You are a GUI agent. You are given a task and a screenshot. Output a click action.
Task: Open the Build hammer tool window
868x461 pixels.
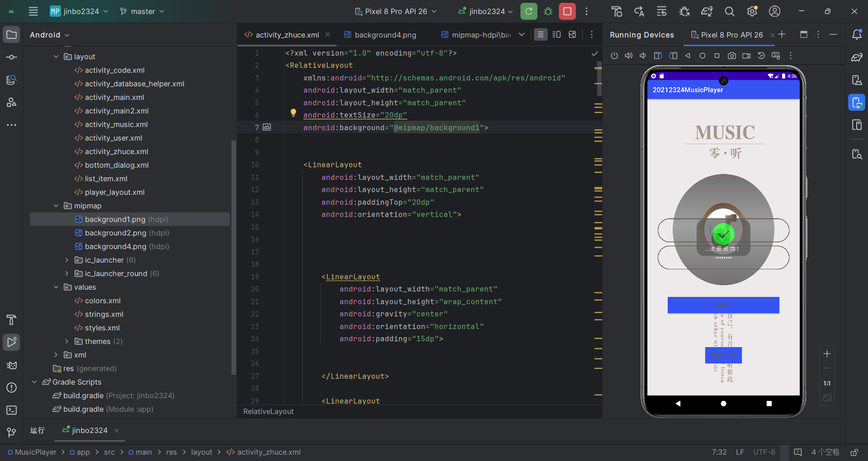[12, 320]
